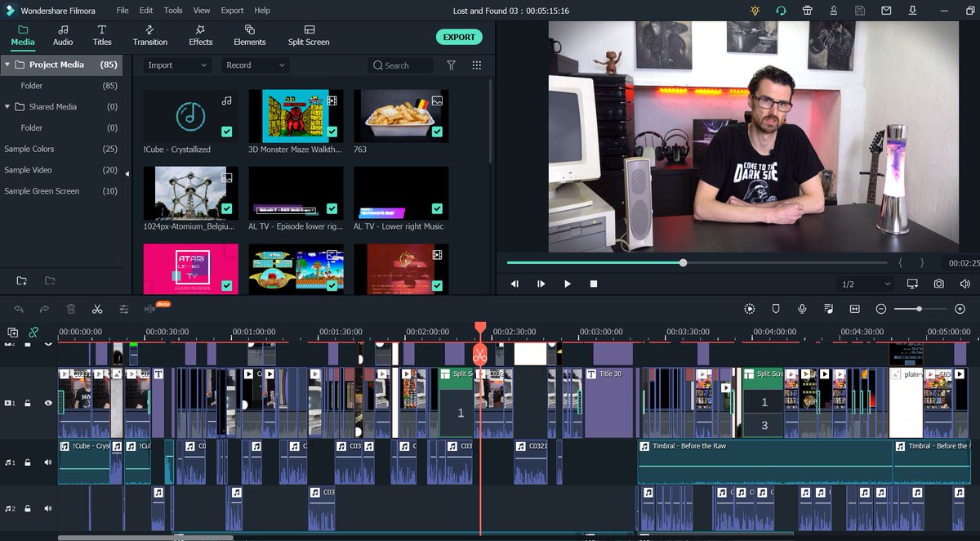Add a marker with the shield icon
The width and height of the screenshot is (980, 541).
776,309
